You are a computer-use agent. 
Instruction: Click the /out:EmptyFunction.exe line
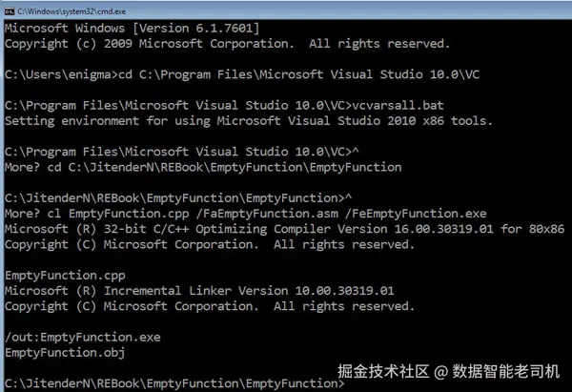(83, 338)
